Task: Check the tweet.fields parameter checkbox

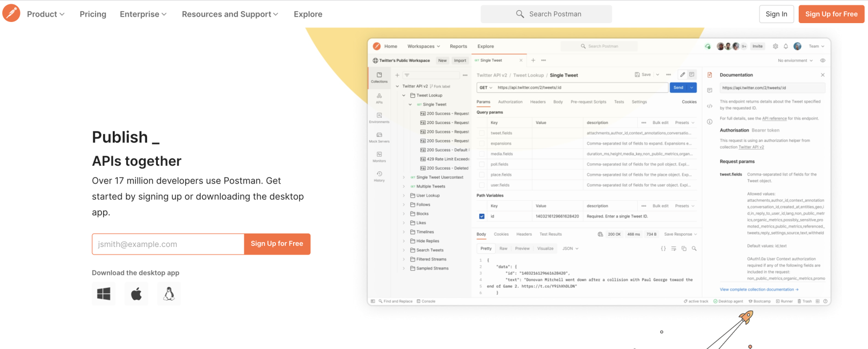Action: pos(482,133)
